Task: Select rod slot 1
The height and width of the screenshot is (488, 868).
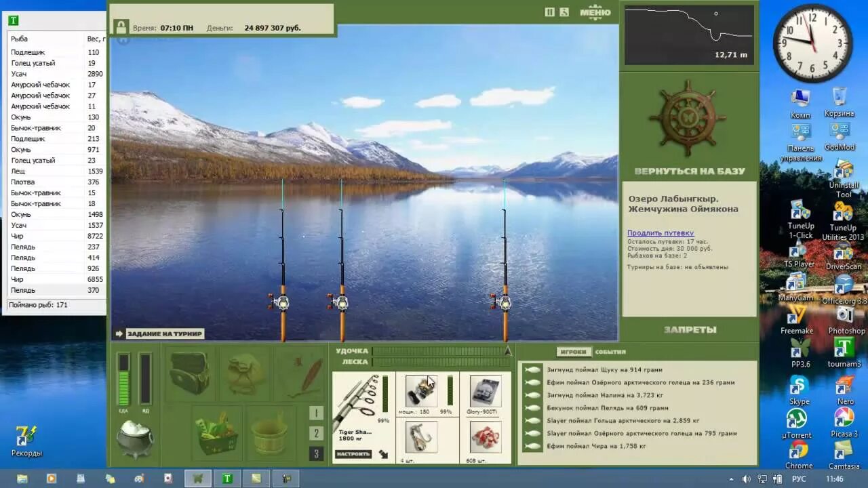Action: (316, 413)
